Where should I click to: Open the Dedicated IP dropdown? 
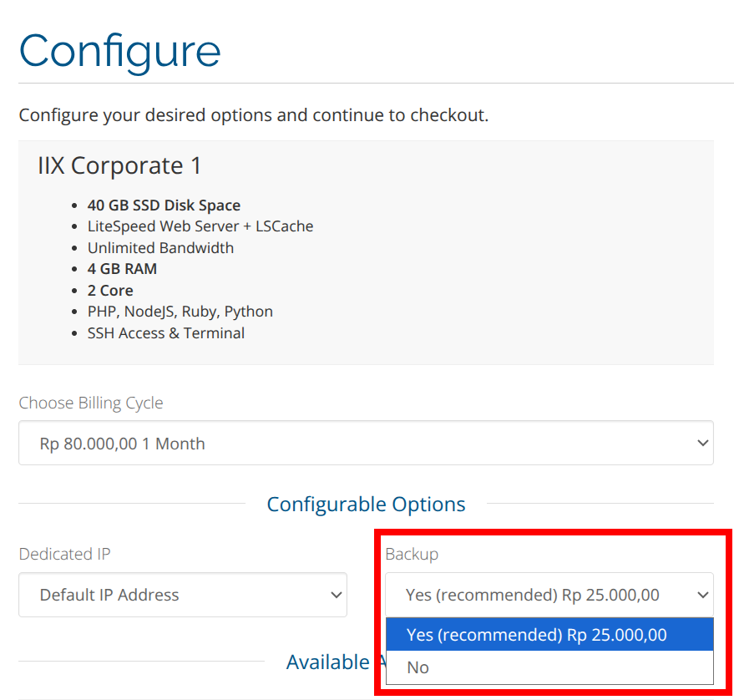coord(182,596)
